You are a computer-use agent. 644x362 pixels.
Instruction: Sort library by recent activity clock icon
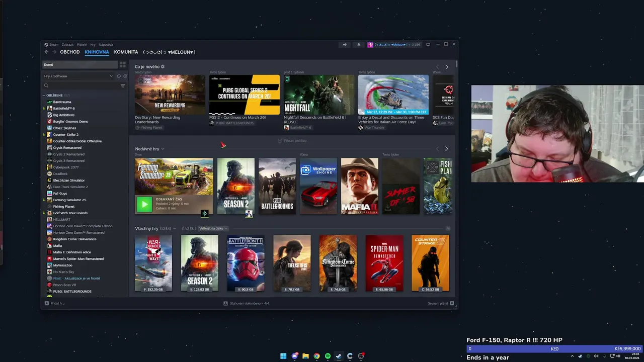click(119, 76)
